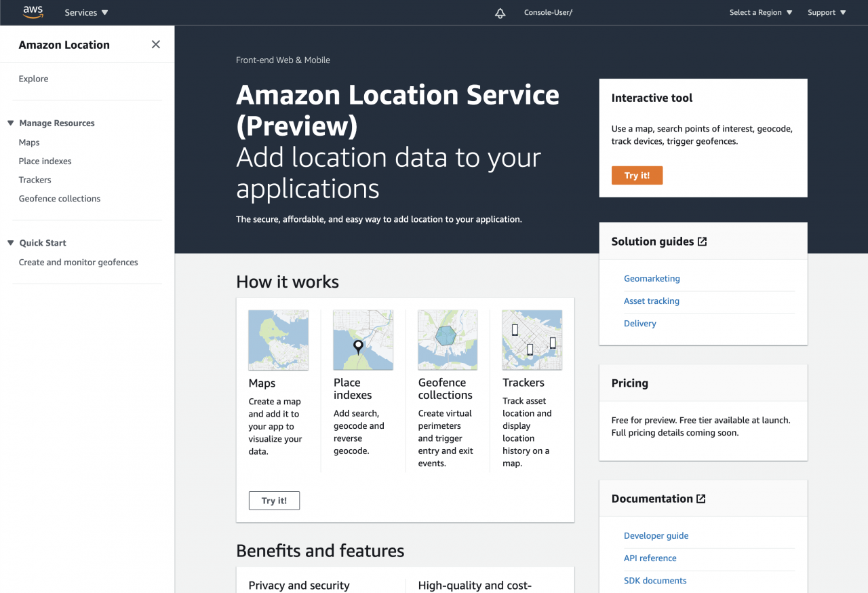Click the Geofence collections hexagon preview
The image size is (868, 593).
coord(448,339)
